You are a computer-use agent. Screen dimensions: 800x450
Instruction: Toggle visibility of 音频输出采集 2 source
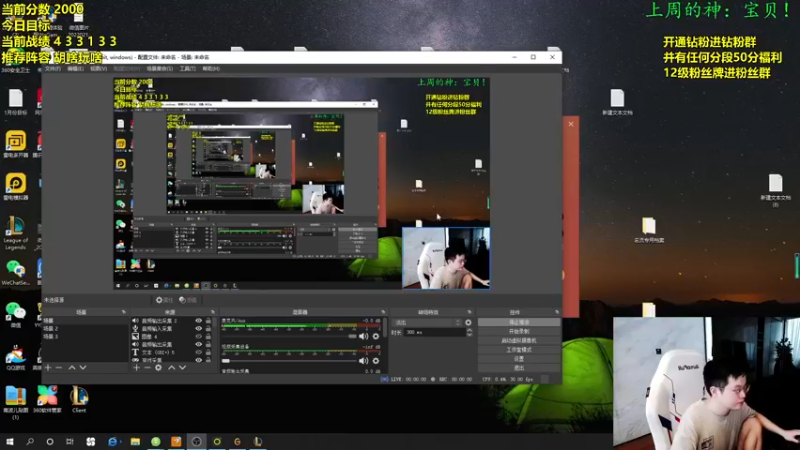tap(198, 321)
